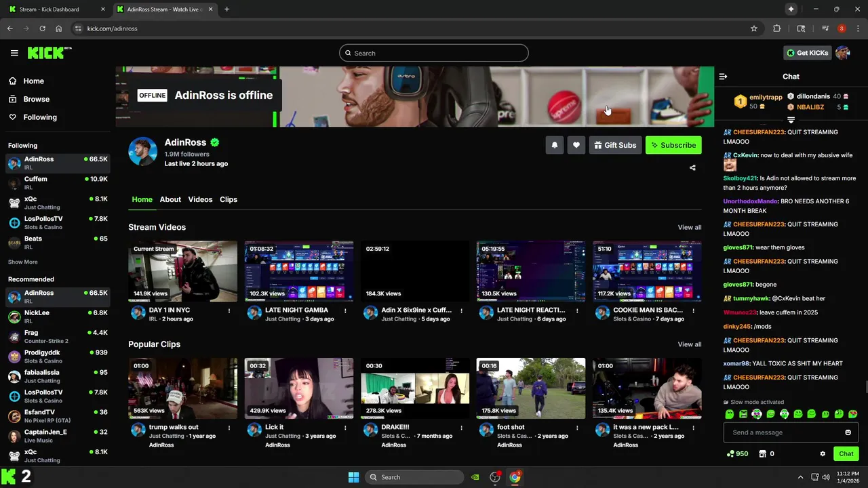Screen dimensions: 868x488
Task: Open Windows Start menu
Action: click(x=353, y=477)
